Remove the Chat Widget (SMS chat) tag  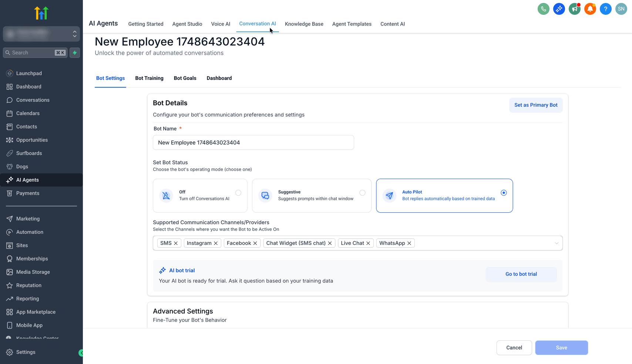tap(330, 243)
